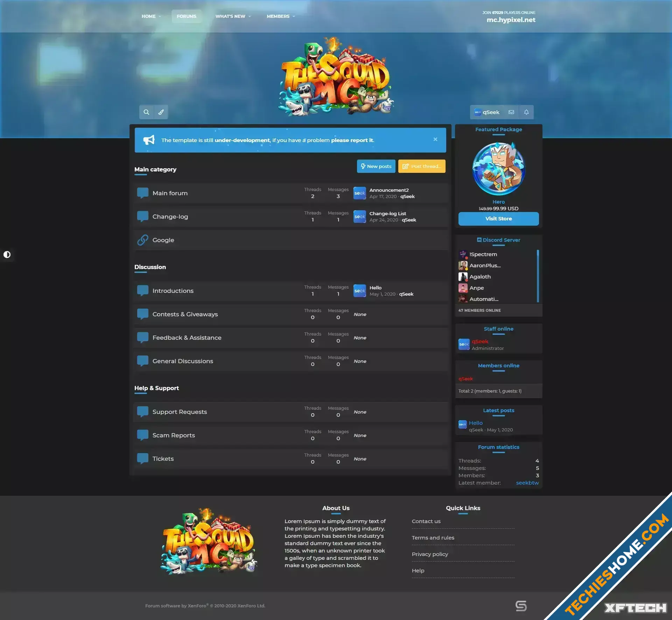Open the search icon button
The image size is (672, 620).
click(x=146, y=112)
